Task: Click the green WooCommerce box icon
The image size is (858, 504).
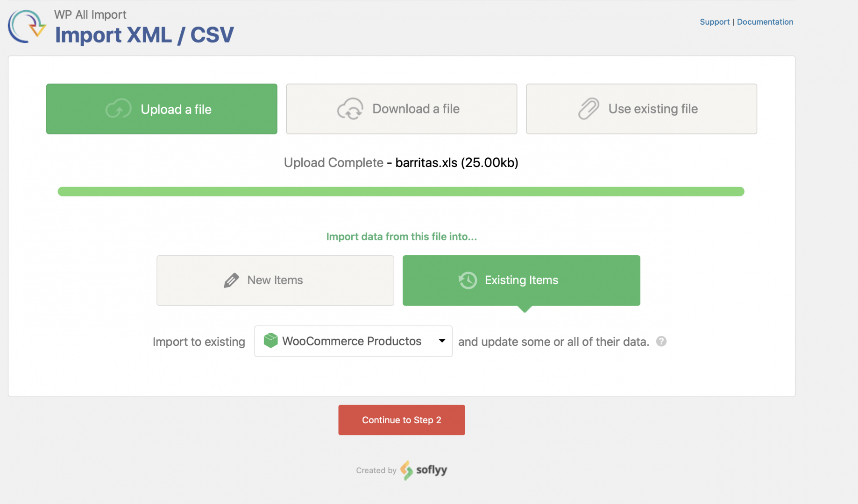Action: pos(271,341)
